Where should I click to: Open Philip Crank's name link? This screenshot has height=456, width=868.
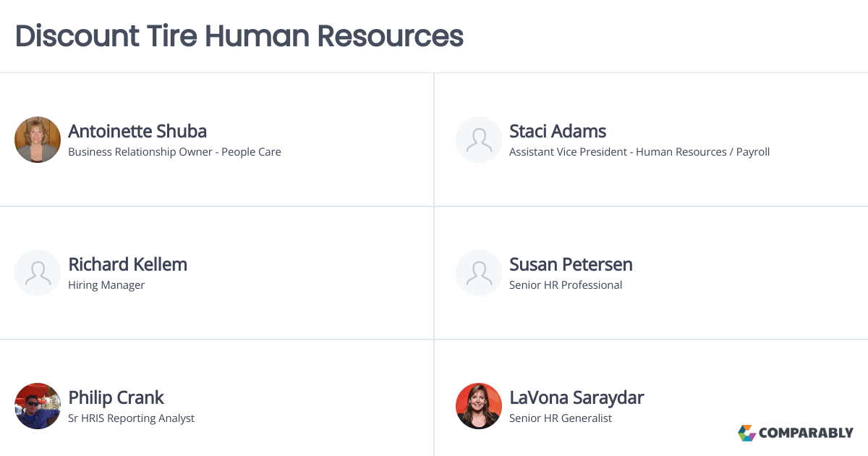[116, 397]
